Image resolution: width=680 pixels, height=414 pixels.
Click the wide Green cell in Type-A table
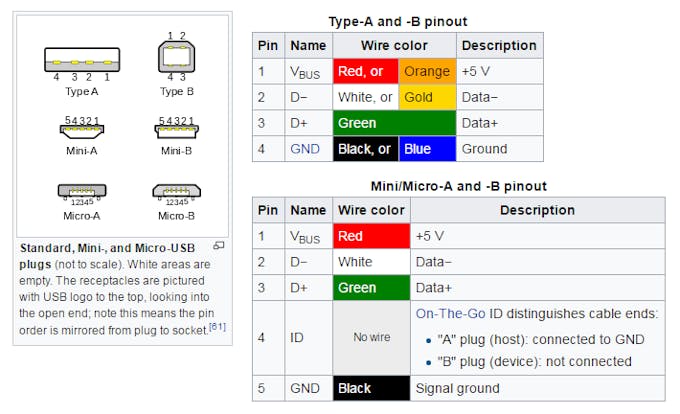pyautogui.click(x=394, y=123)
